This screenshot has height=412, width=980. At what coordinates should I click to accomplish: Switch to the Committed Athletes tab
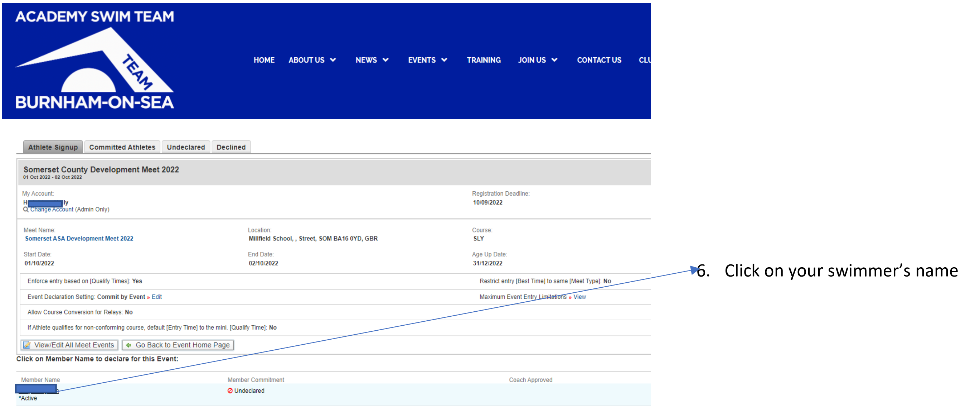[122, 147]
